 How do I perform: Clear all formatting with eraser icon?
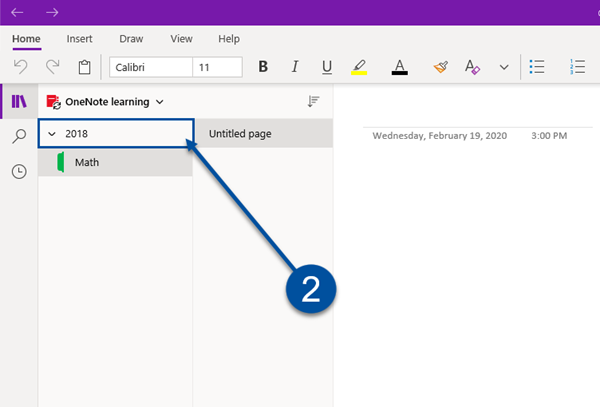tap(472, 67)
